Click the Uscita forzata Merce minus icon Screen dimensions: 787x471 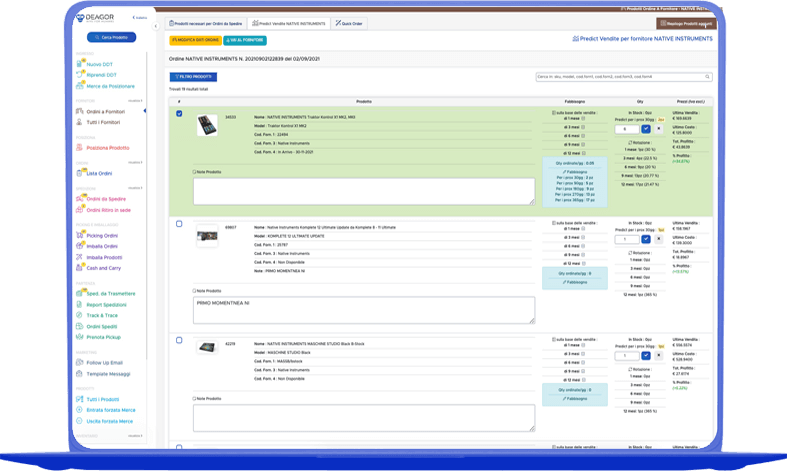coord(79,421)
